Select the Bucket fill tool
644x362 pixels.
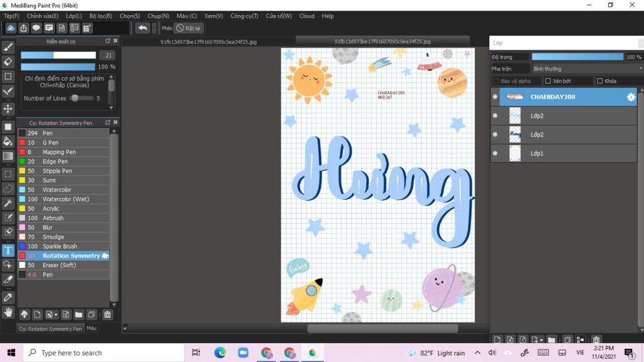tap(8, 141)
